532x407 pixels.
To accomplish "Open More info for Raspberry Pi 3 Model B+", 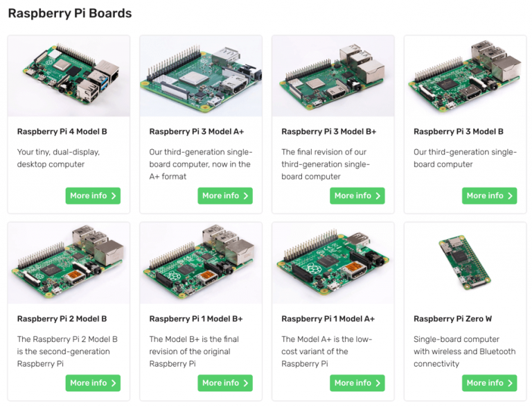I will pyautogui.click(x=357, y=196).
